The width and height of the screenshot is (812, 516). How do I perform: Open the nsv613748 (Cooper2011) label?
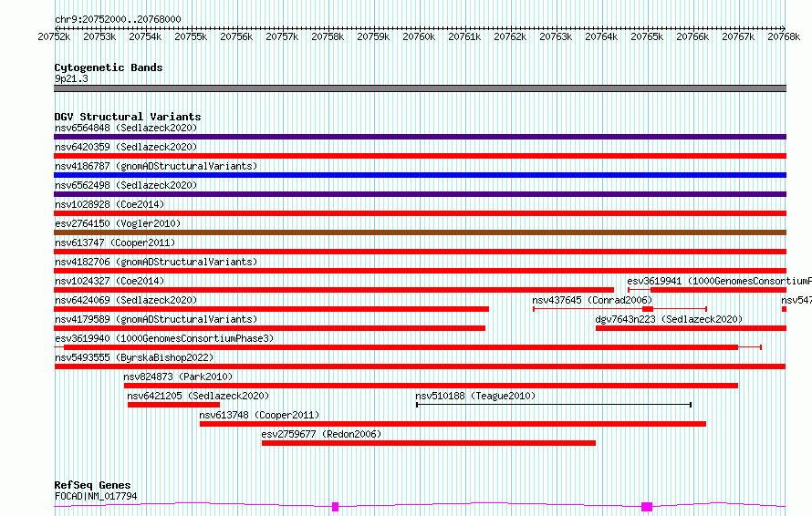tap(259, 415)
